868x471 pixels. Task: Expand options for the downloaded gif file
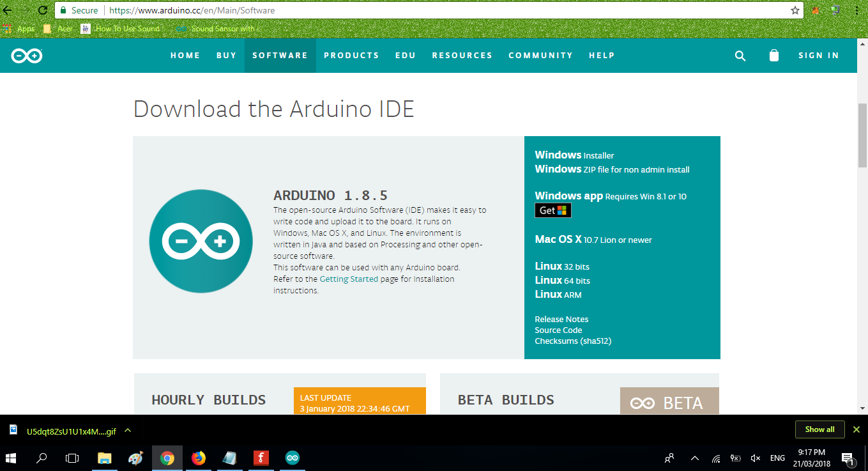coord(128,431)
